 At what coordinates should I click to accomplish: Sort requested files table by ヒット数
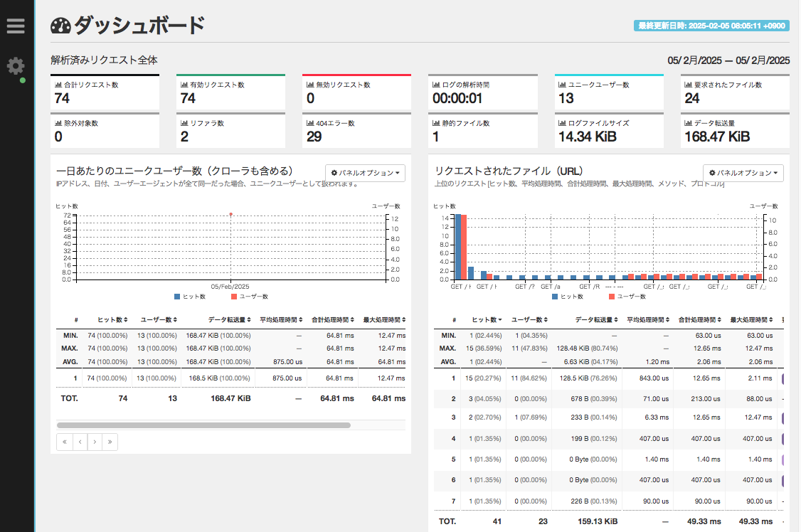(487, 320)
